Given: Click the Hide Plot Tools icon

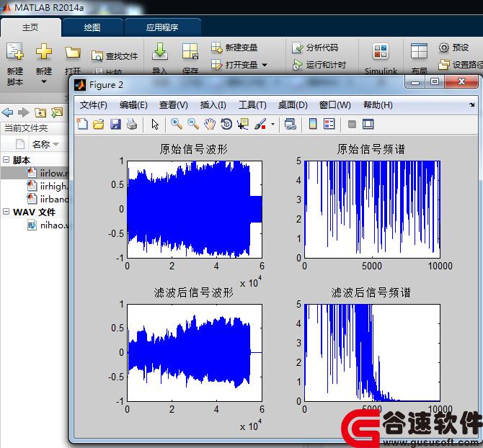Looking at the screenshot, I should pyautogui.click(x=352, y=125).
